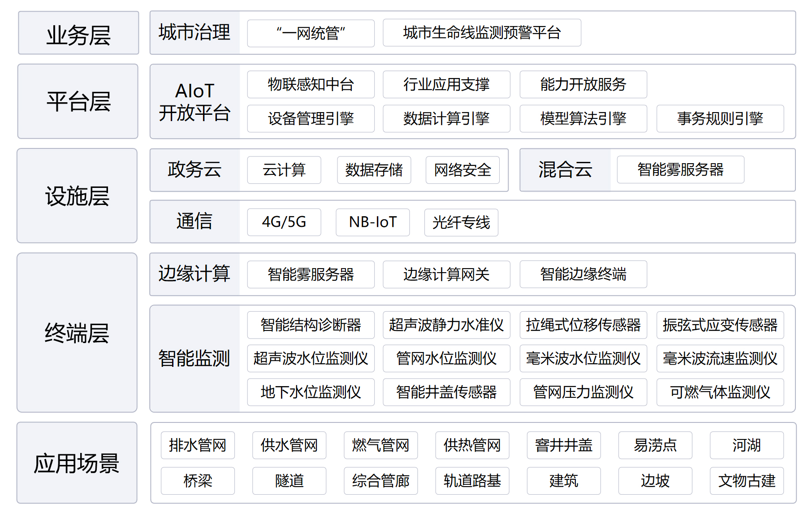Open 城市生命线监测预警平台 box
Image resolution: width=812 pixels, height=522 pixels.
482,33
